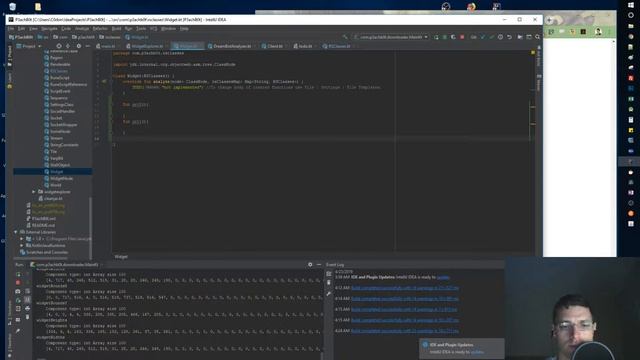Open the Tools menu

pyautogui.click(x=141, y=29)
